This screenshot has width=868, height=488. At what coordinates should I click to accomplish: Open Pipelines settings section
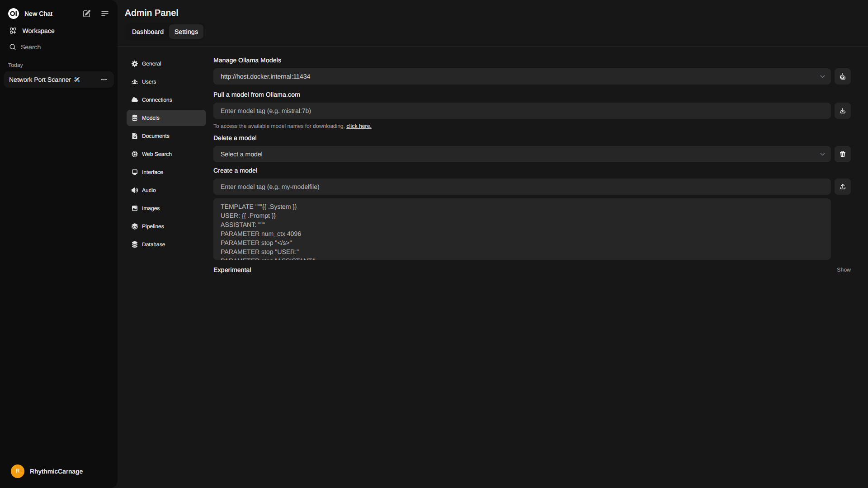(166, 226)
